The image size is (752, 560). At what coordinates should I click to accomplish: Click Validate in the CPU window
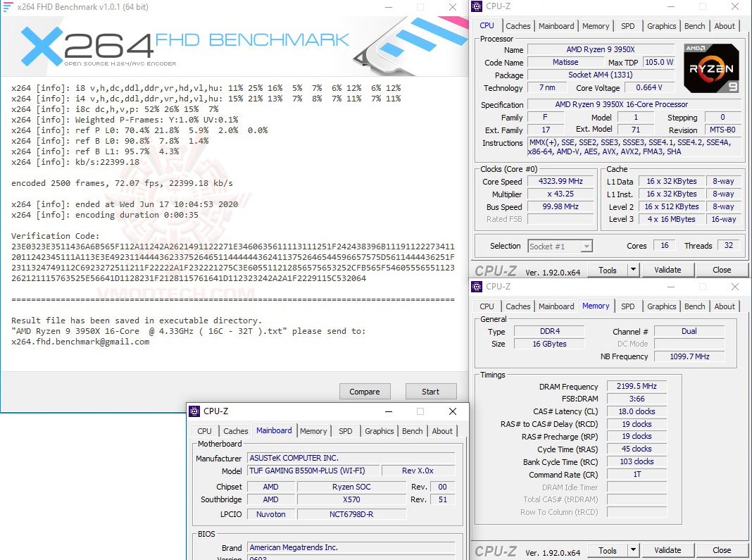[x=668, y=270]
